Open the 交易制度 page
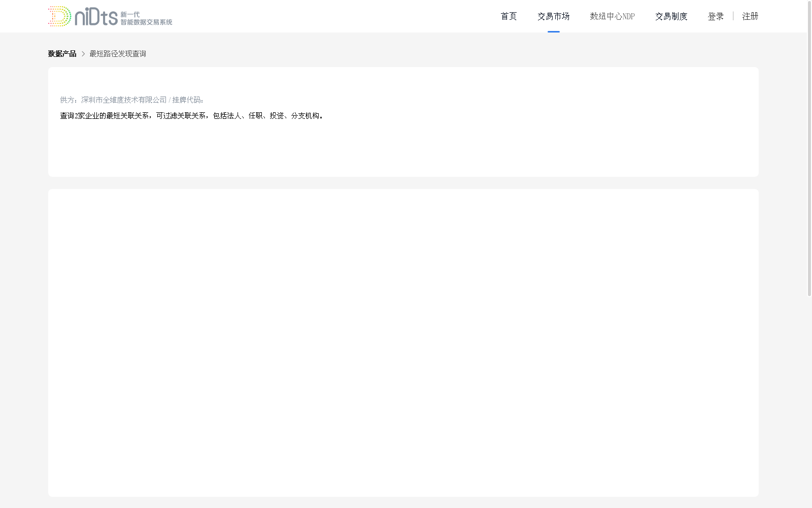This screenshot has height=508, width=812. click(671, 16)
